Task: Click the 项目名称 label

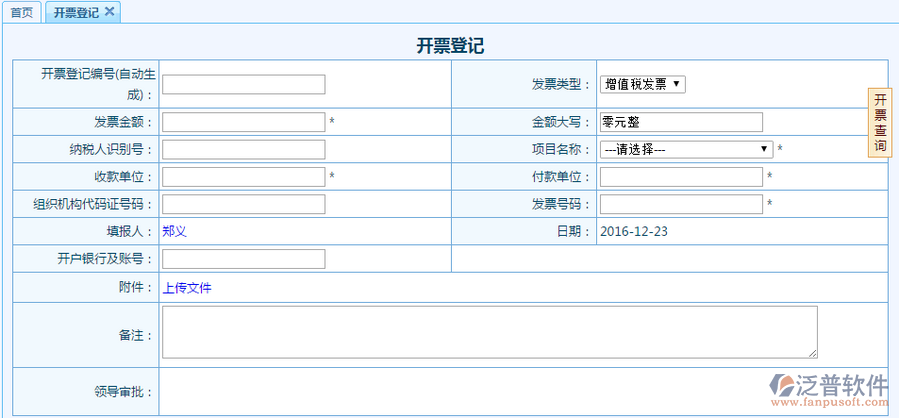Action: [561, 150]
